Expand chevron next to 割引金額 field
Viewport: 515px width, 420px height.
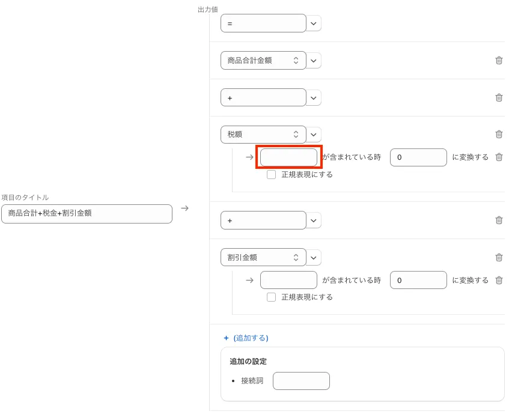[x=314, y=257]
